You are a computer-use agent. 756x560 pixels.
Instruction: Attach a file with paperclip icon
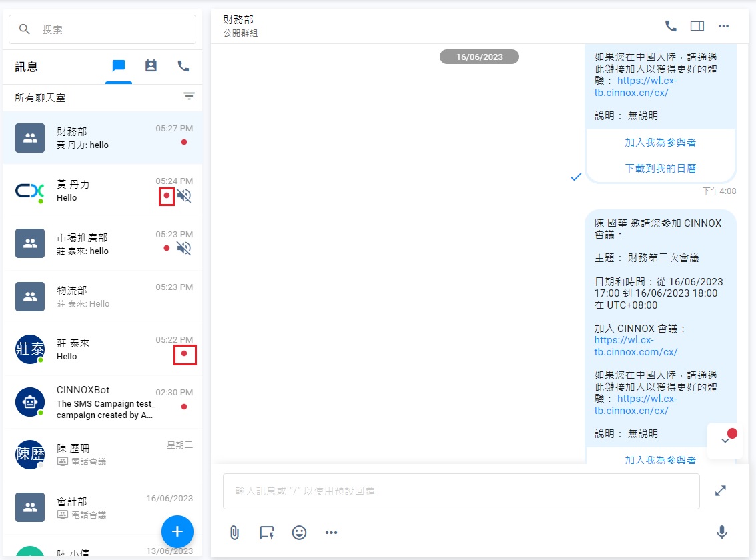[x=234, y=533]
